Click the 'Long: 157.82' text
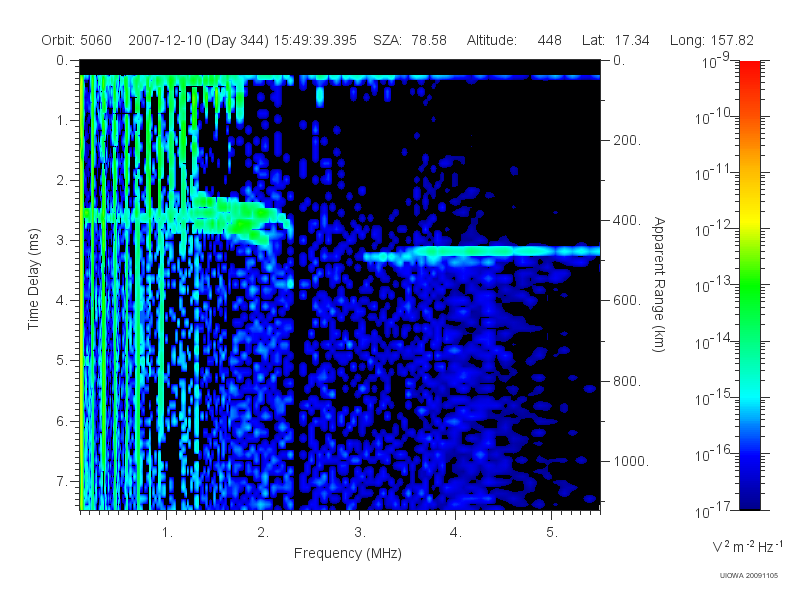The image size is (800, 600). click(x=712, y=40)
